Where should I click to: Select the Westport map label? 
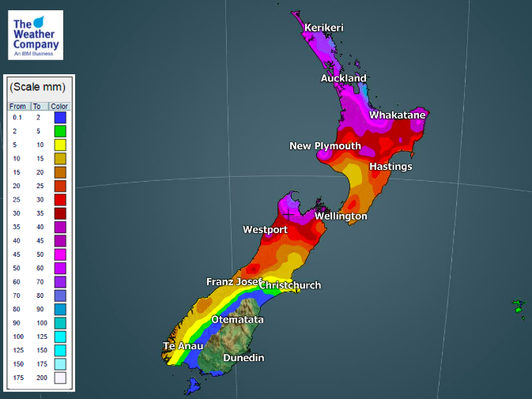coord(265,229)
